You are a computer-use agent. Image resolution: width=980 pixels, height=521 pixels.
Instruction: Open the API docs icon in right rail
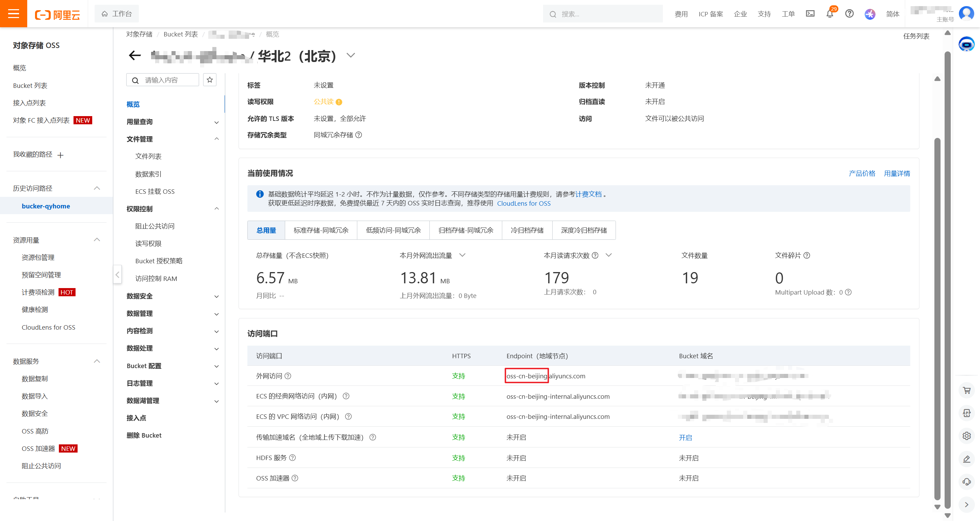967,413
